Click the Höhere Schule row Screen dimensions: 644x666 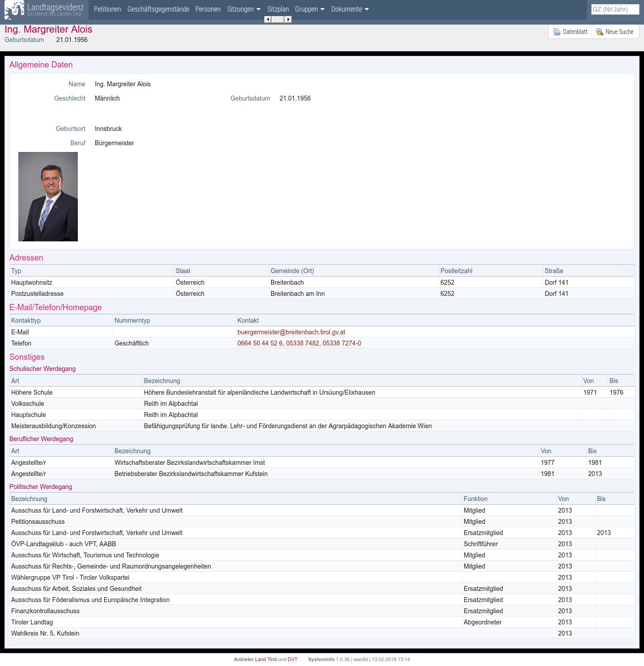(x=322, y=392)
